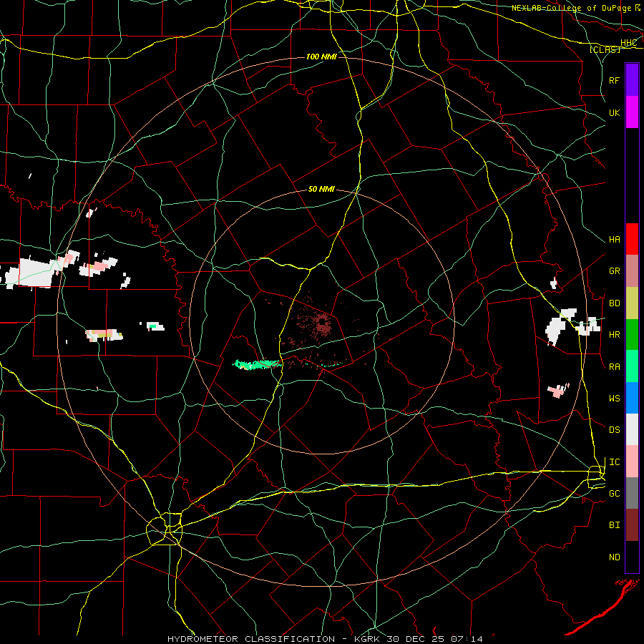Click the GC legend label
Screen dimensions: 644x644
pos(615,494)
